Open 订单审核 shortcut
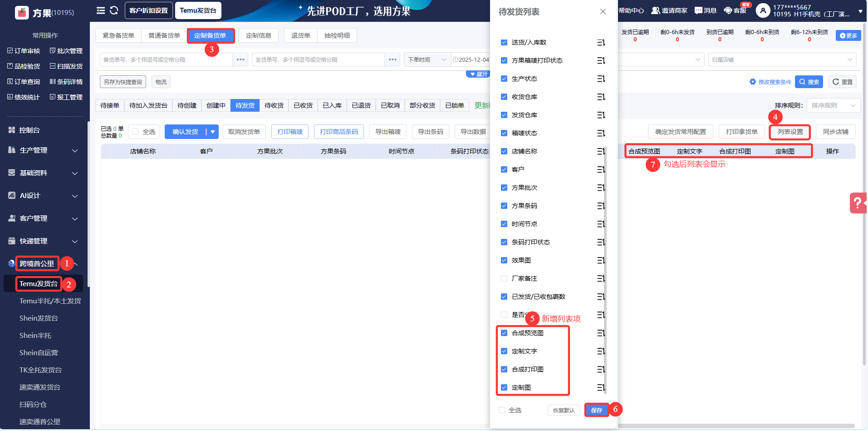The height and width of the screenshot is (431, 868). [24, 51]
